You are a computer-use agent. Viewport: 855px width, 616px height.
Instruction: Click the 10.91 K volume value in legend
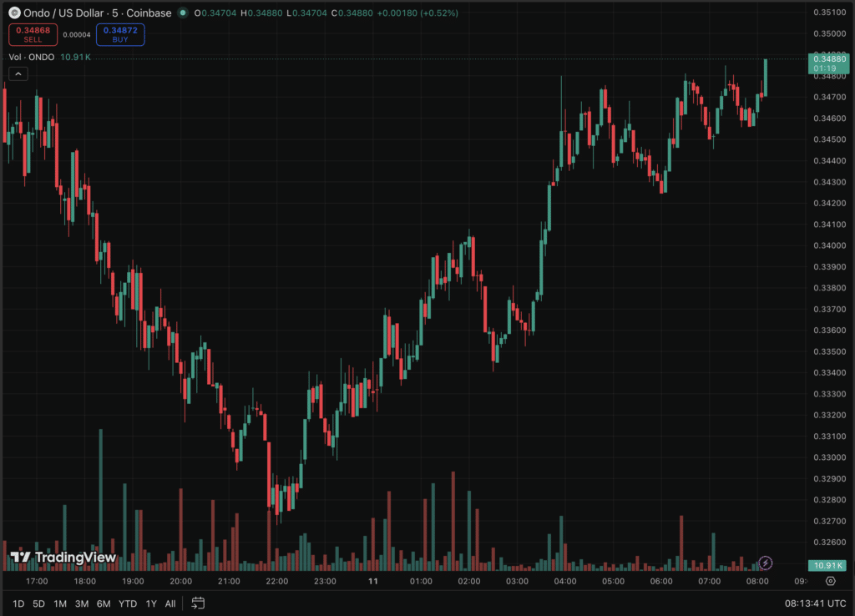(75, 58)
